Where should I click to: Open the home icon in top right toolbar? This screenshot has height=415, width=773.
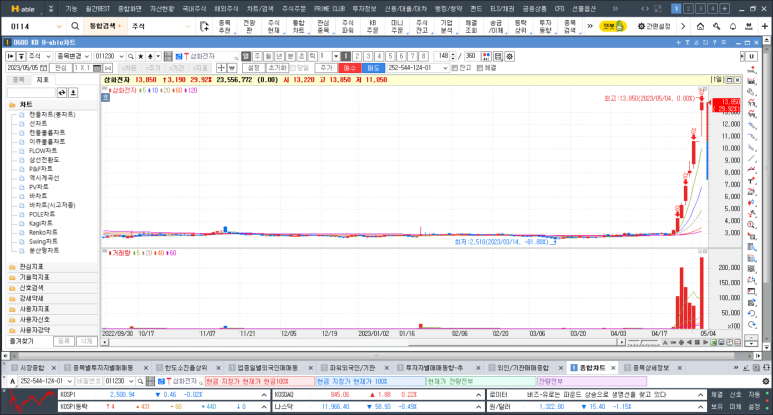pyautogui.click(x=700, y=26)
